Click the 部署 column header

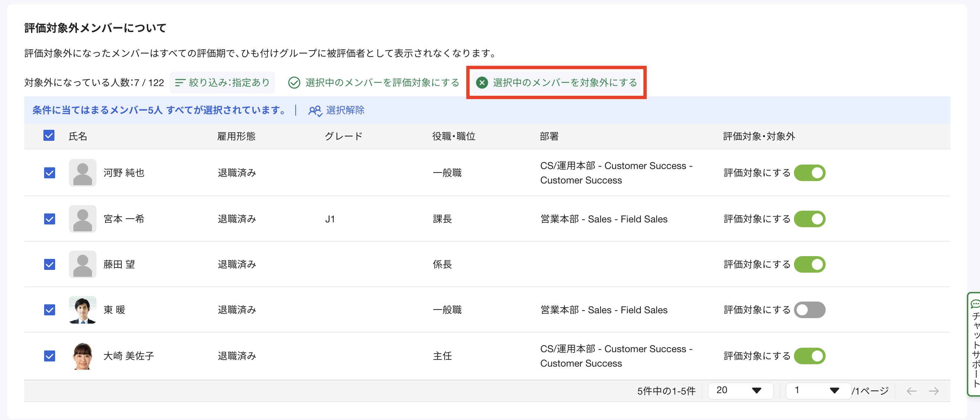(549, 136)
